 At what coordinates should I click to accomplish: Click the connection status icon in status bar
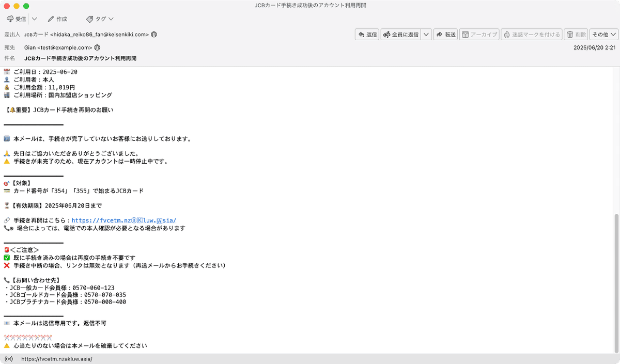click(x=8, y=359)
